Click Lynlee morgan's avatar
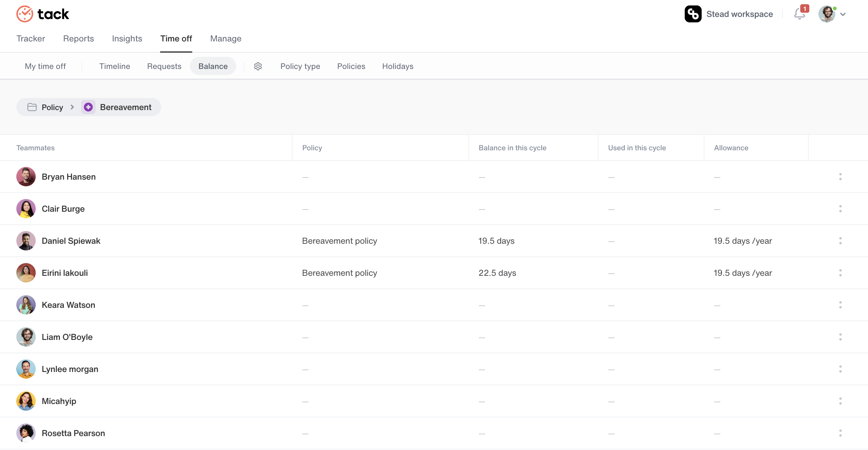 click(x=26, y=369)
